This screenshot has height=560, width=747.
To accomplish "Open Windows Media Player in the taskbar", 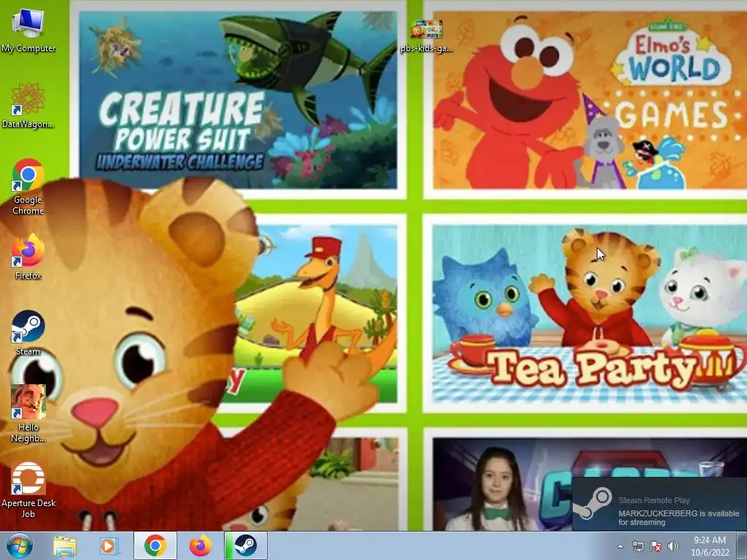I will (109, 545).
